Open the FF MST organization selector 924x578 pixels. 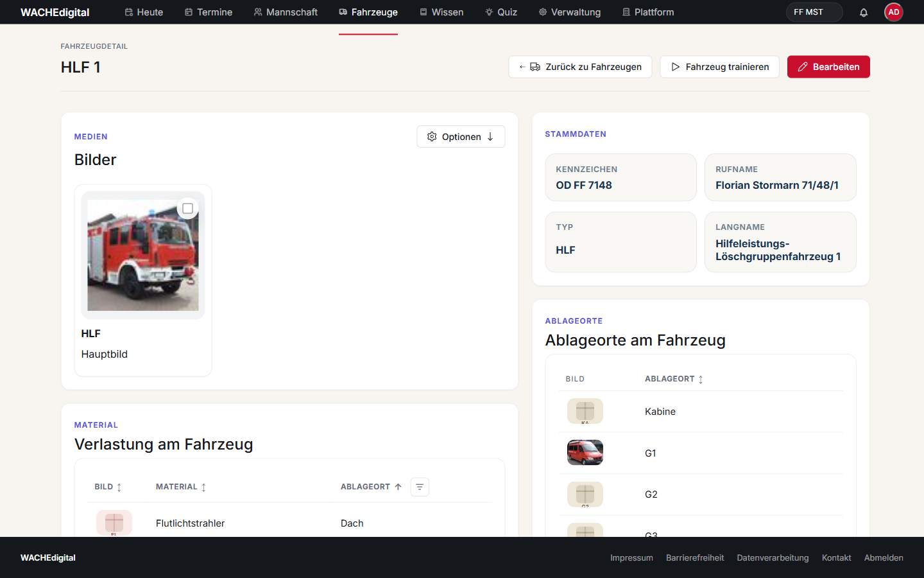[814, 12]
